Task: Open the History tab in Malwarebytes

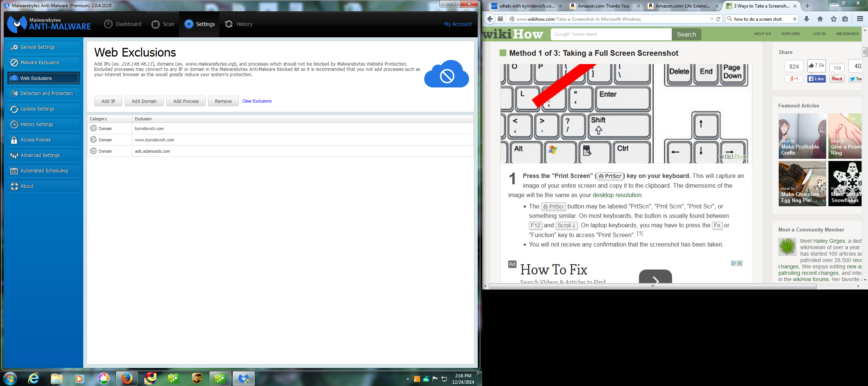Action: pyautogui.click(x=238, y=24)
